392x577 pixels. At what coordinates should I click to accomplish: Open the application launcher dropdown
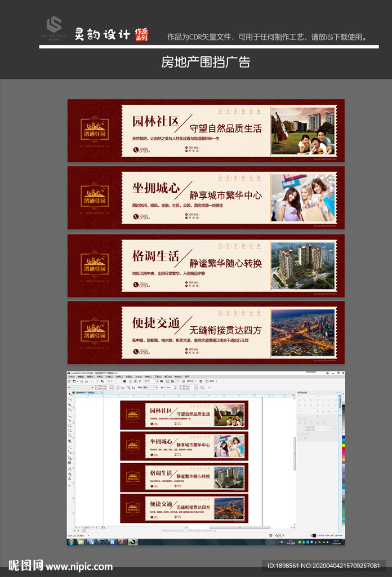pyautogui.click(x=217, y=381)
